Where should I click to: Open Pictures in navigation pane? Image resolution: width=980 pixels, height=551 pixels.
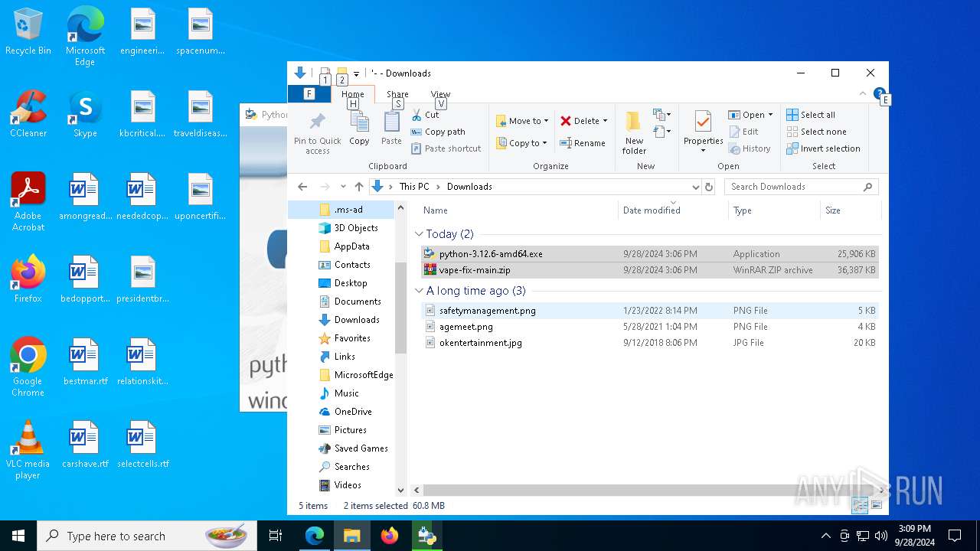click(350, 430)
